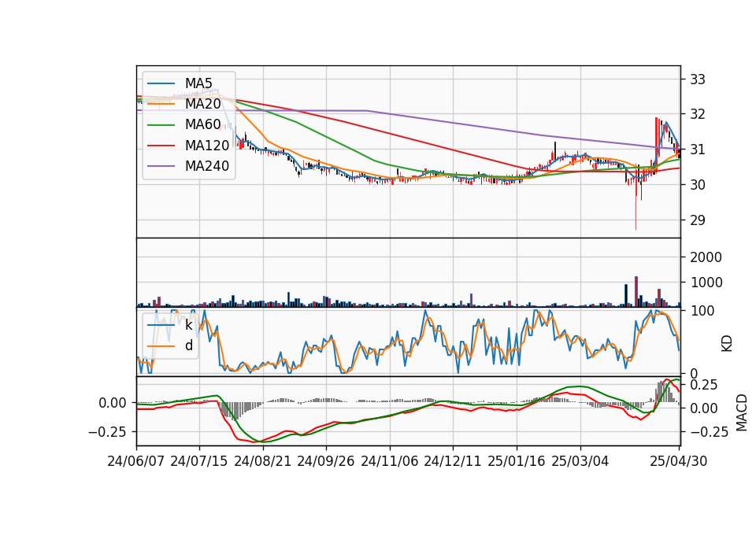Click the MA5 legend label
Image resolution: width=756 pixels, height=543 pixels.
coord(198,83)
